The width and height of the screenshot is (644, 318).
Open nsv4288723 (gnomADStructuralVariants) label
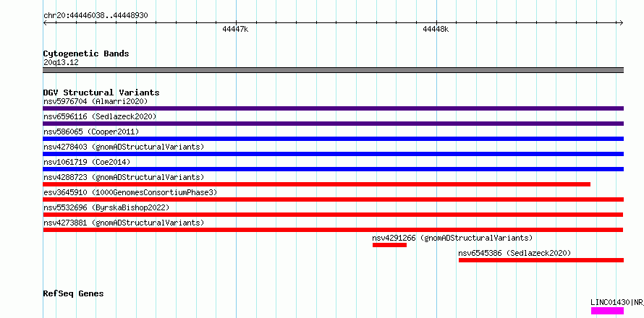[x=124, y=177]
